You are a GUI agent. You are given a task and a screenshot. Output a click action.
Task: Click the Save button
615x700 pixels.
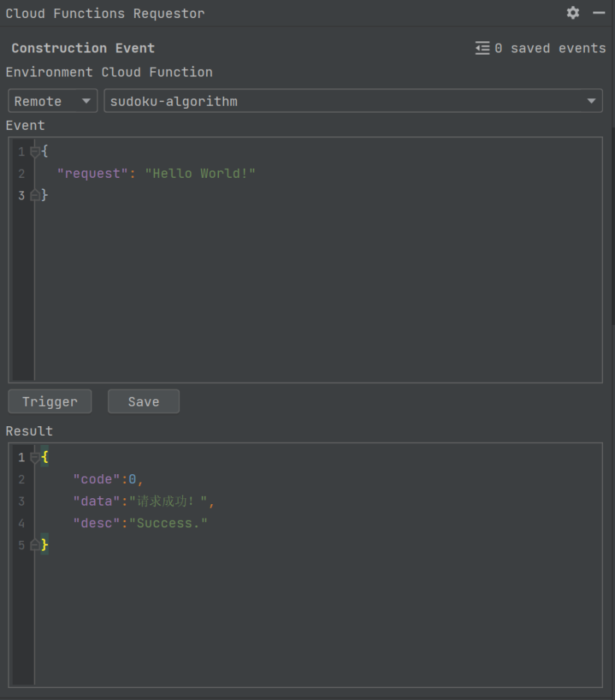point(144,401)
